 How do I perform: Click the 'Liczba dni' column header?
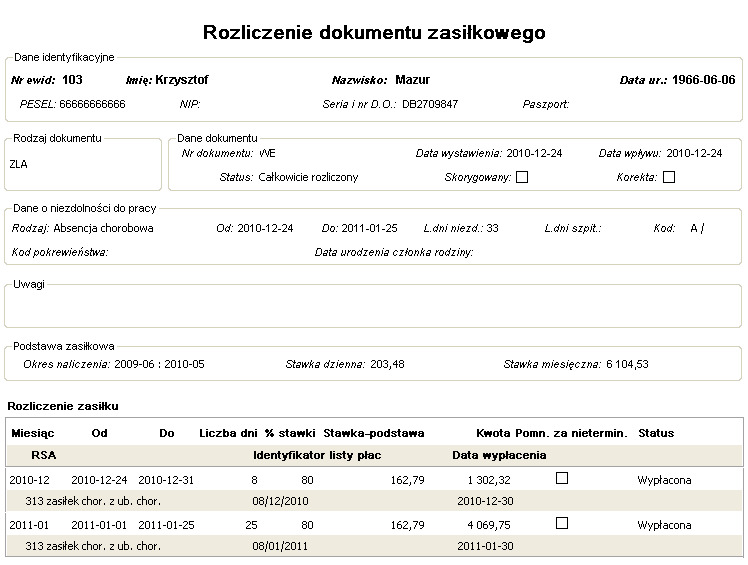(x=228, y=433)
